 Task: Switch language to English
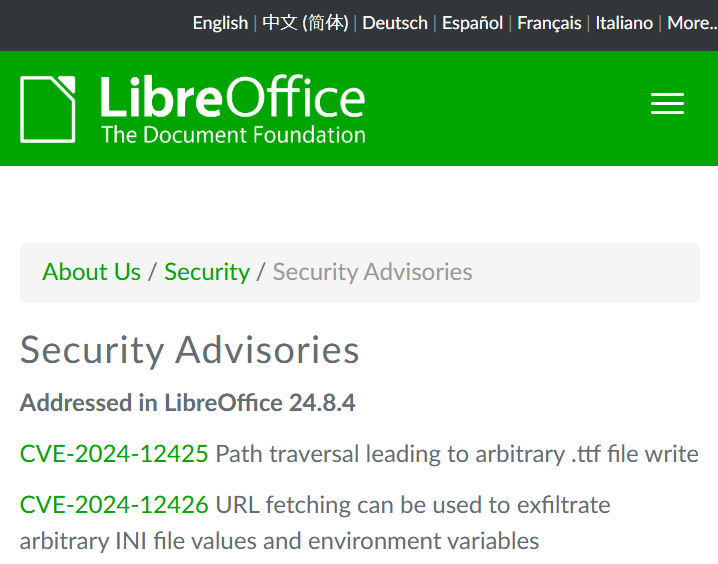pyautogui.click(x=220, y=23)
